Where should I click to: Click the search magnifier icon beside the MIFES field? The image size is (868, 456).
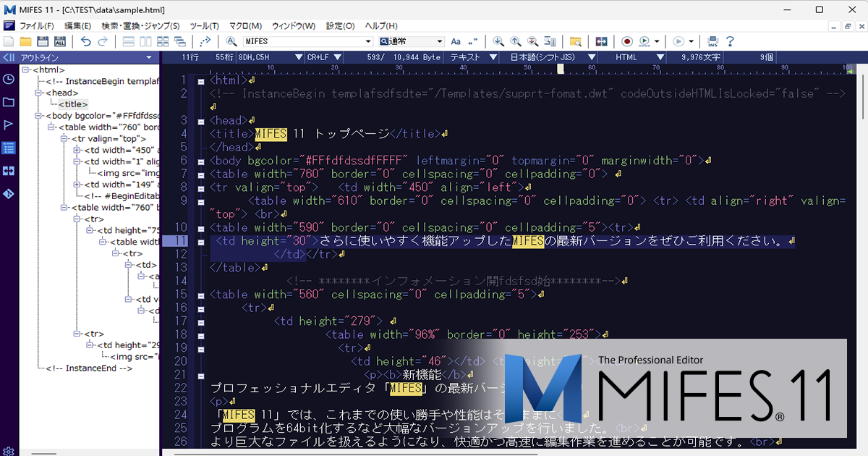pyautogui.click(x=231, y=41)
